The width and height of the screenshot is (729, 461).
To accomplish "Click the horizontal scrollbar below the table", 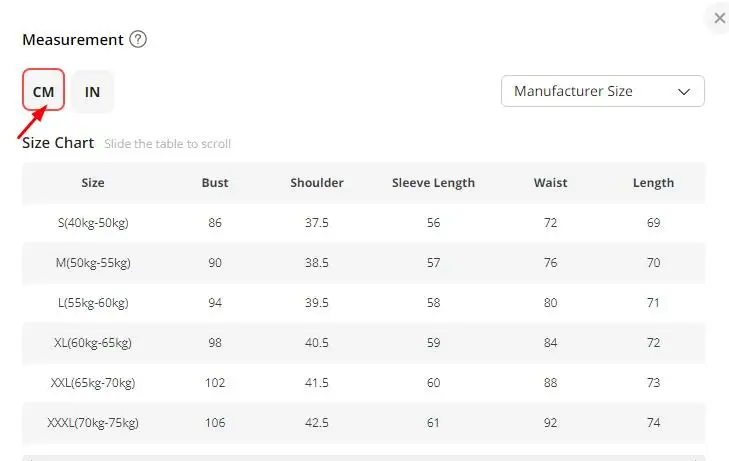I will (x=363, y=457).
